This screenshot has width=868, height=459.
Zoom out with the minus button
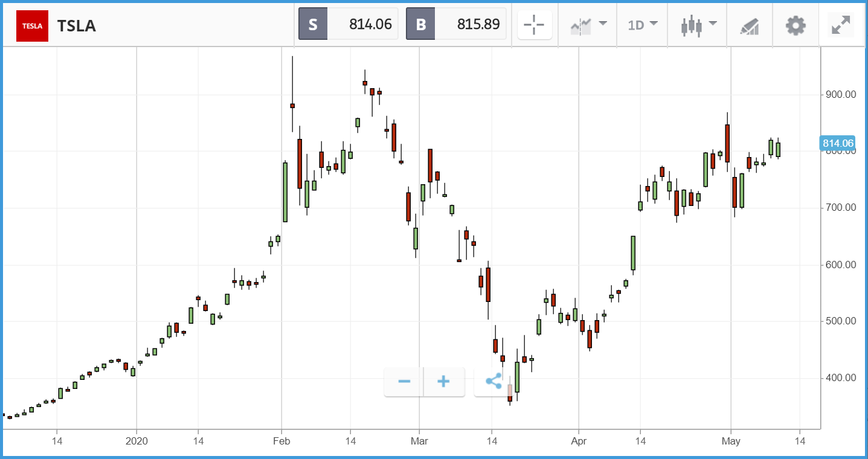pyautogui.click(x=404, y=382)
